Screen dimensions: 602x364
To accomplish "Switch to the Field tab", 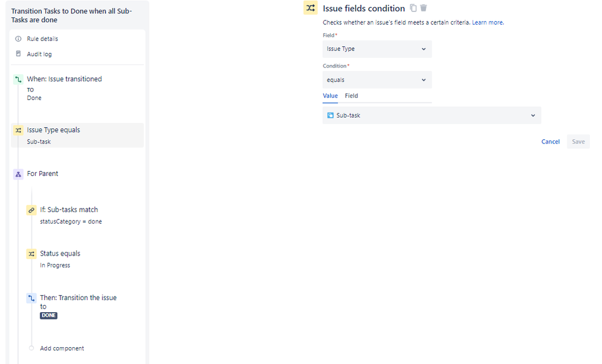I will point(351,95).
